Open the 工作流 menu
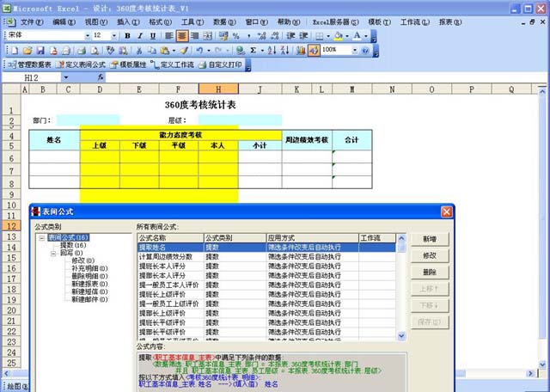550x392 pixels. point(415,21)
